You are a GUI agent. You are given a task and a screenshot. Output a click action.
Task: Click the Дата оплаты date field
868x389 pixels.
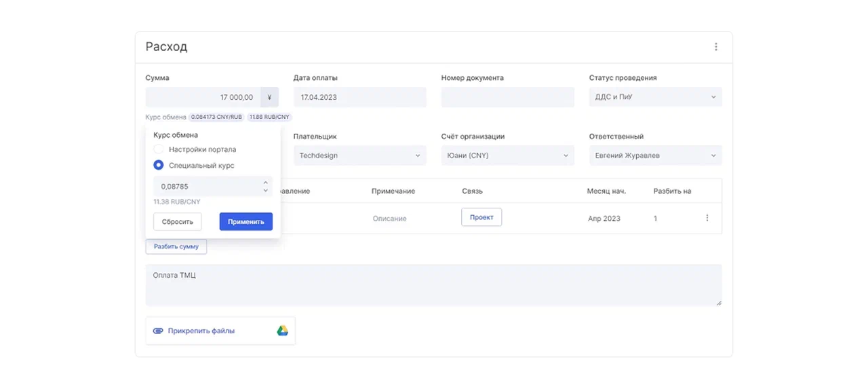(x=359, y=97)
